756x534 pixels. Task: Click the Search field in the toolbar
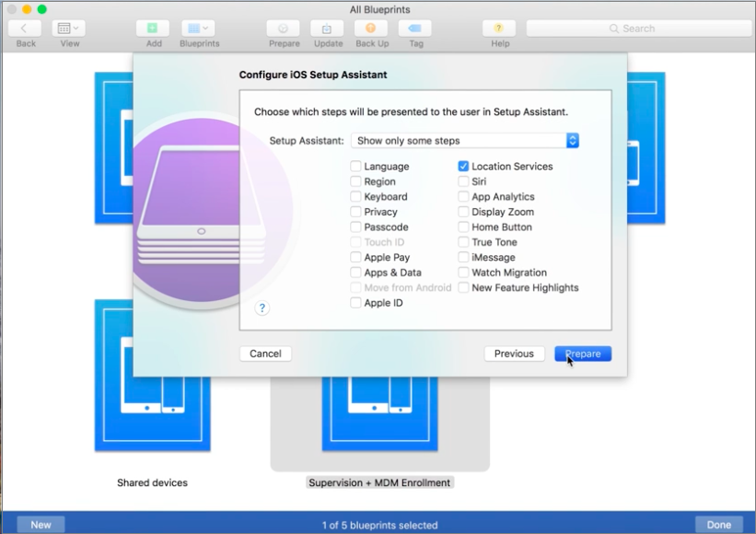tap(637, 29)
